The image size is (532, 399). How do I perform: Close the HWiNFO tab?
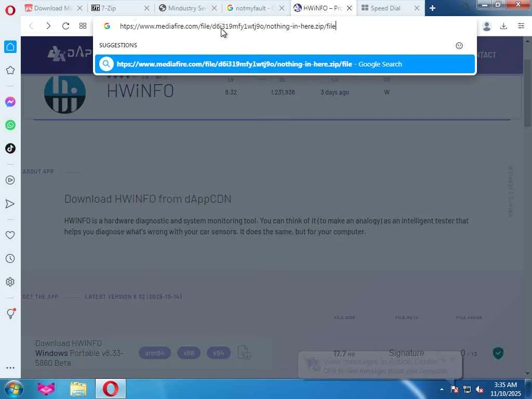point(349,8)
